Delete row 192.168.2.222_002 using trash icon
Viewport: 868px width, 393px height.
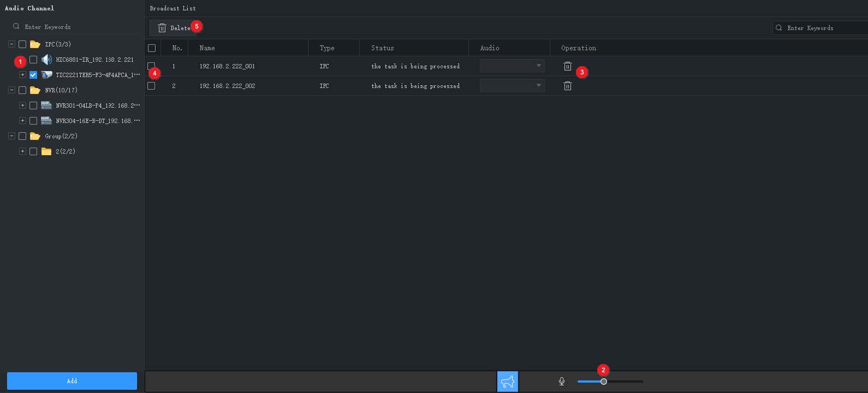pyautogui.click(x=568, y=86)
